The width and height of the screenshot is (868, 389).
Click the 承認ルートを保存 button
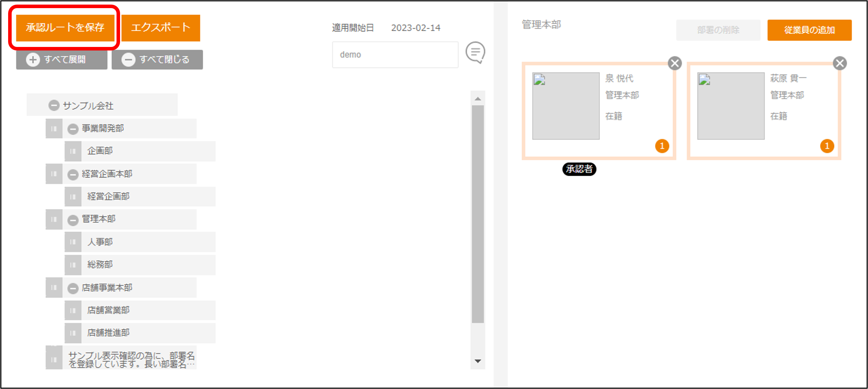click(x=65, y=28)
